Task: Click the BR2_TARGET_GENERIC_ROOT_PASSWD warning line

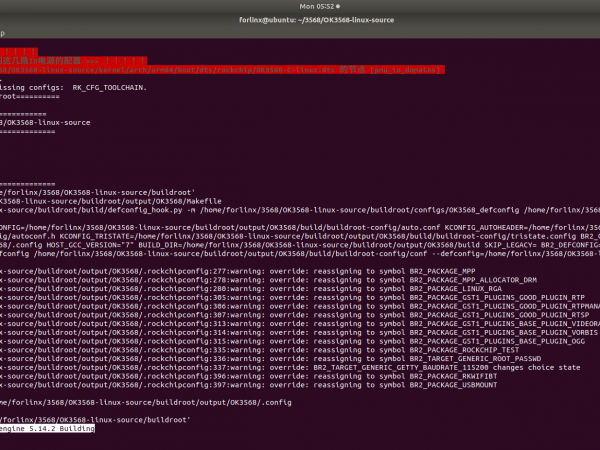Action: (x=300, y=359)
